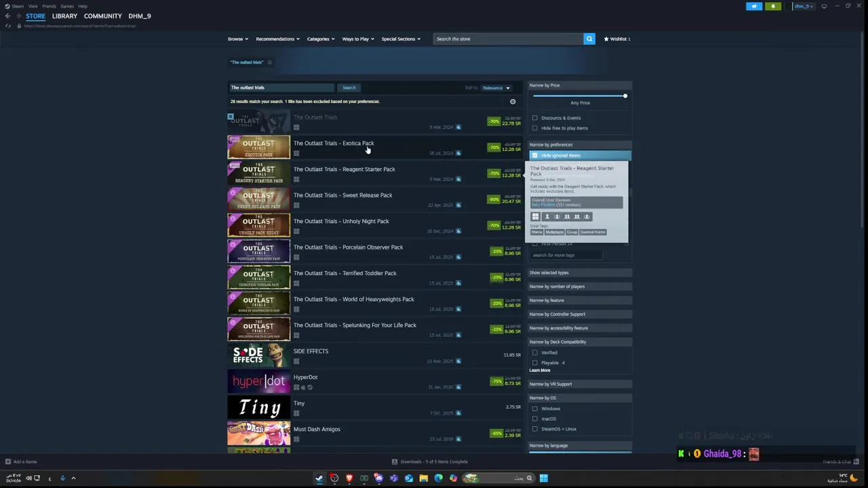Show hidden tray icons chevron
Screen dimensions: 868x488
click(x=73, y=478)
